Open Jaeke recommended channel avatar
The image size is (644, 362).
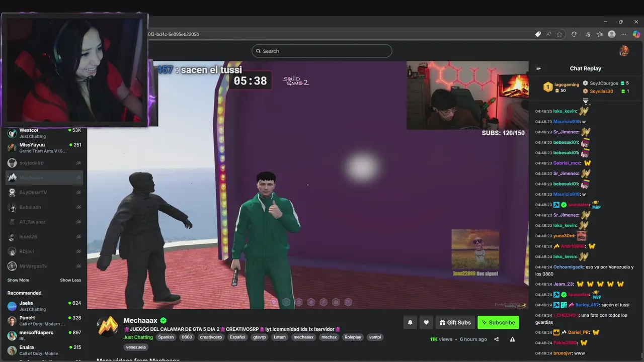(x=12, y=306)
